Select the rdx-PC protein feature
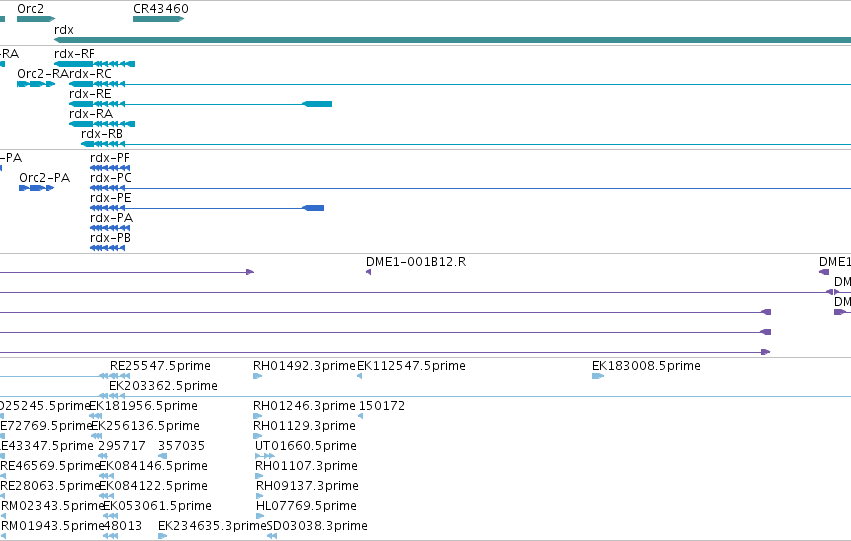The height and width of the screenshot is (541, 851). pos(471,188)
